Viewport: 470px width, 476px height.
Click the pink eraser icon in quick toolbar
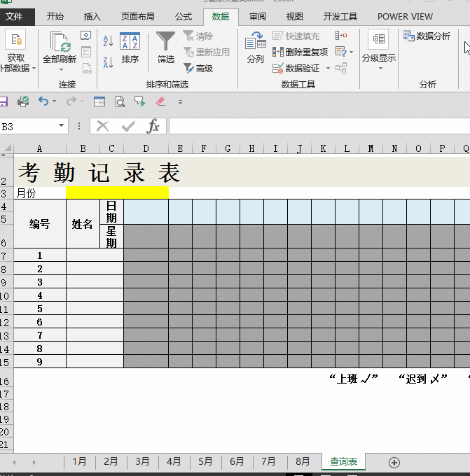point(160,101)
